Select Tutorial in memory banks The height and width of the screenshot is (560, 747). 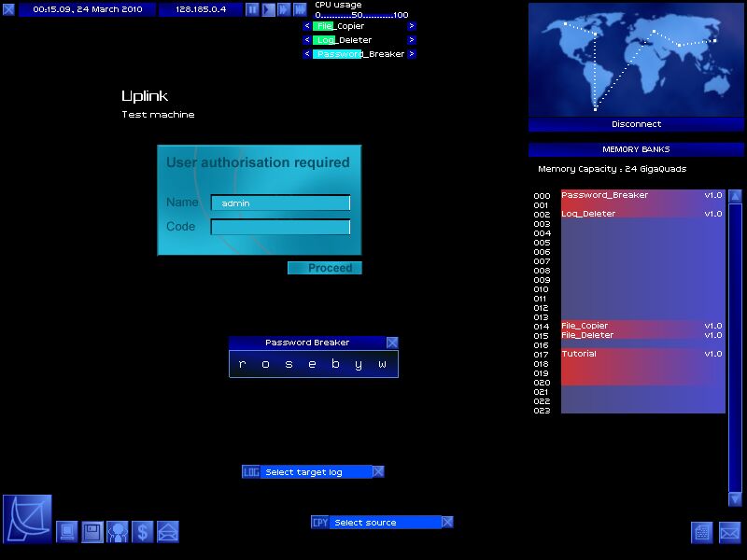pyautogui.click(x=643, y=367)
